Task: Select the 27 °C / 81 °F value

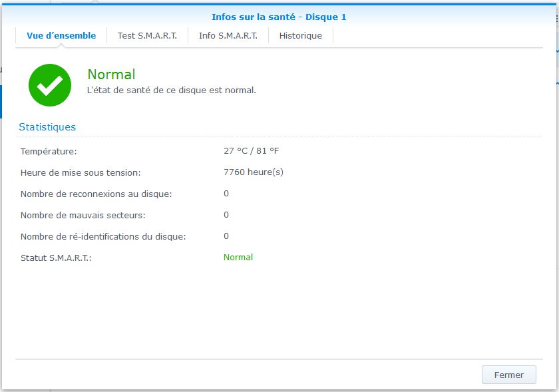Action: (252, 151)
